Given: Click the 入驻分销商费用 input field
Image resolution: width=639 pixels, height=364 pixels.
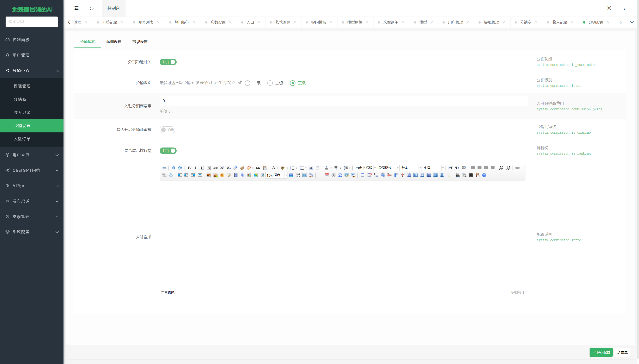Looking at the screenshot, I should (344, 101).
